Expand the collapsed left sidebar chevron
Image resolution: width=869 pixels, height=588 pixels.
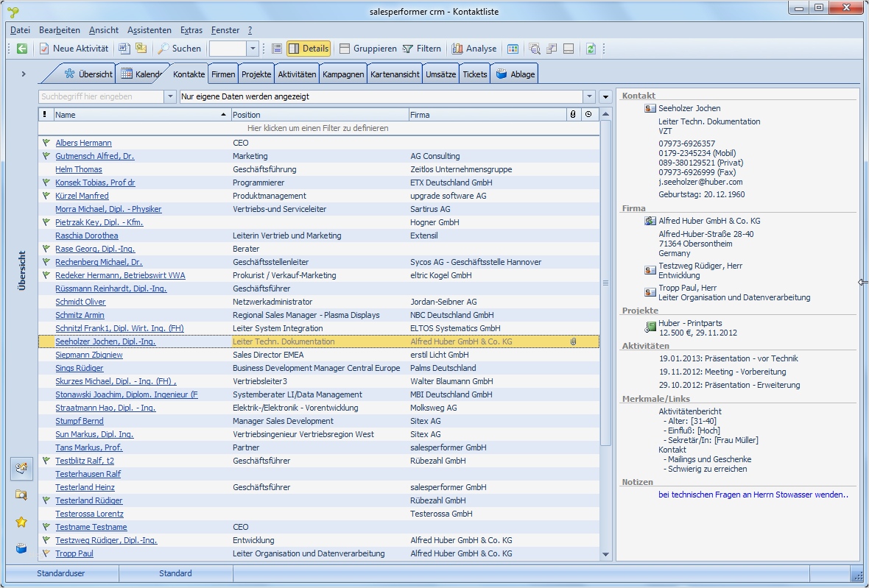click(x=24, y=74)
